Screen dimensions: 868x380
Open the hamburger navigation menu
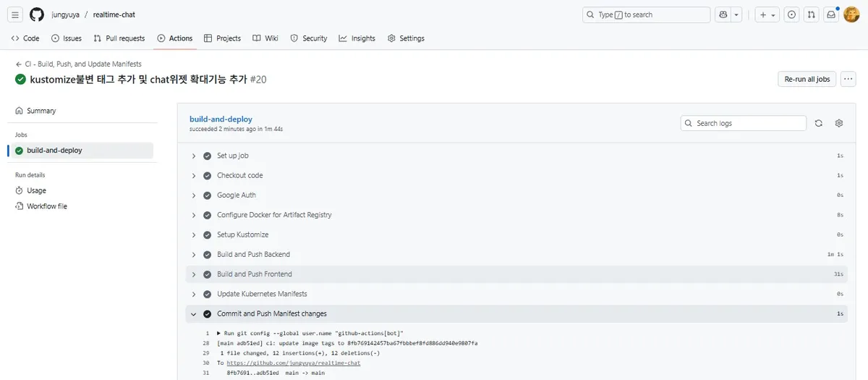tap(16, 15)
